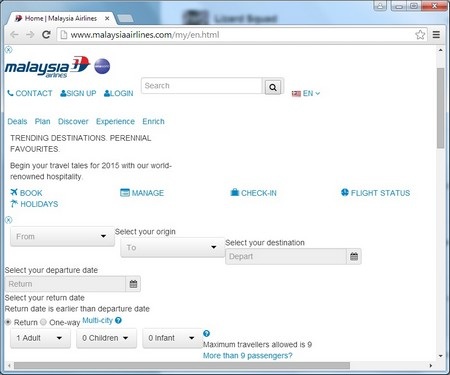Click the Return date field
Viewport: 450px width, 375px height.
click(x=65, y=284)
